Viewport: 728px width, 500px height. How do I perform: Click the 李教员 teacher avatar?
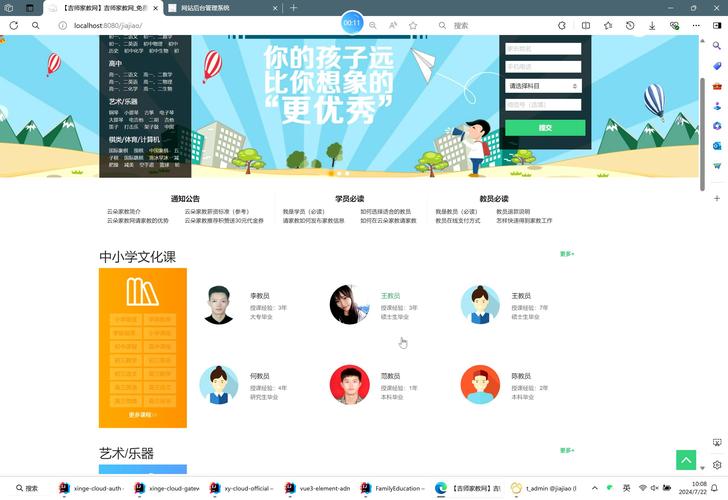tap(219, 305)
